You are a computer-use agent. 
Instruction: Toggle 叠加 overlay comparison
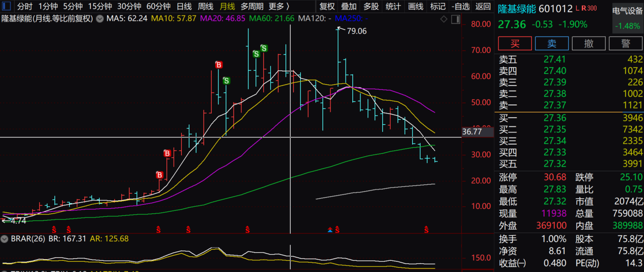point(349,7)
